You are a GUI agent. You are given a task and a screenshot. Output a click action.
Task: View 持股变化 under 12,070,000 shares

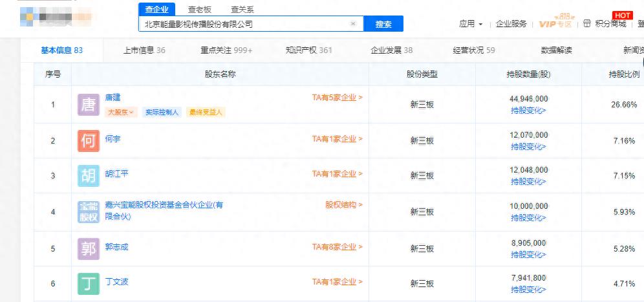pos(529,147)
